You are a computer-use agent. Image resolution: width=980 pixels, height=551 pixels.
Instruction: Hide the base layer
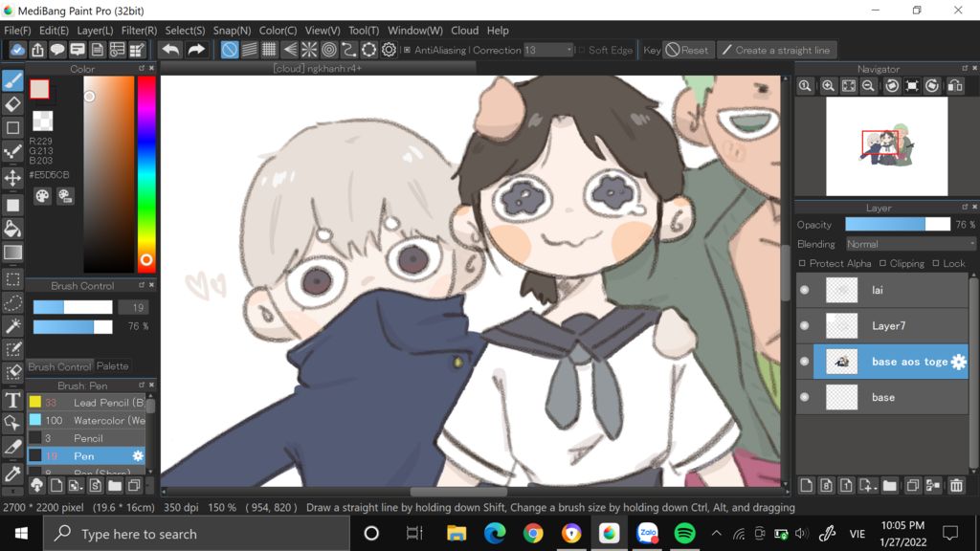(804, 397)
